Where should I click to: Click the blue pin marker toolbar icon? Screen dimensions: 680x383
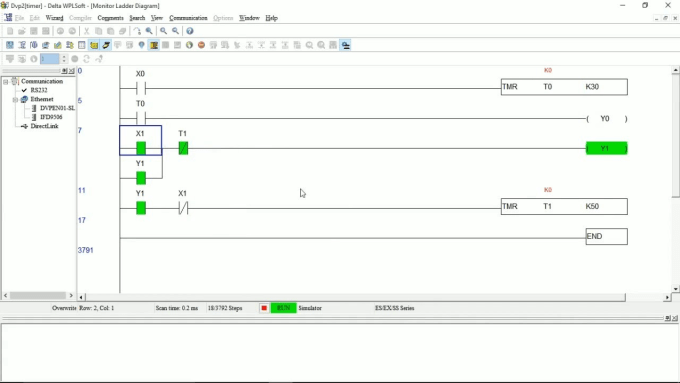141,45
